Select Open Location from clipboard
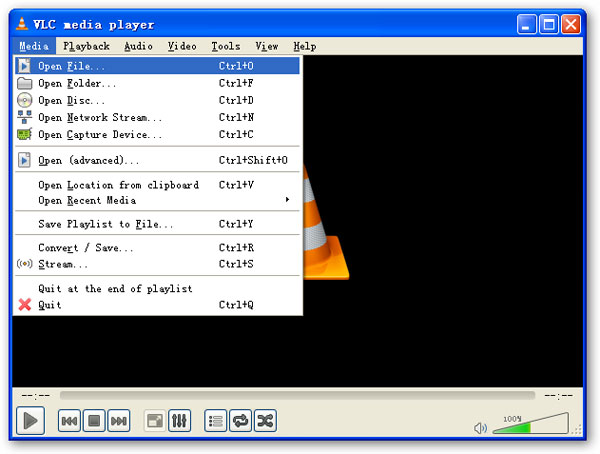The image size is (600, 454). tap(157, 185)
